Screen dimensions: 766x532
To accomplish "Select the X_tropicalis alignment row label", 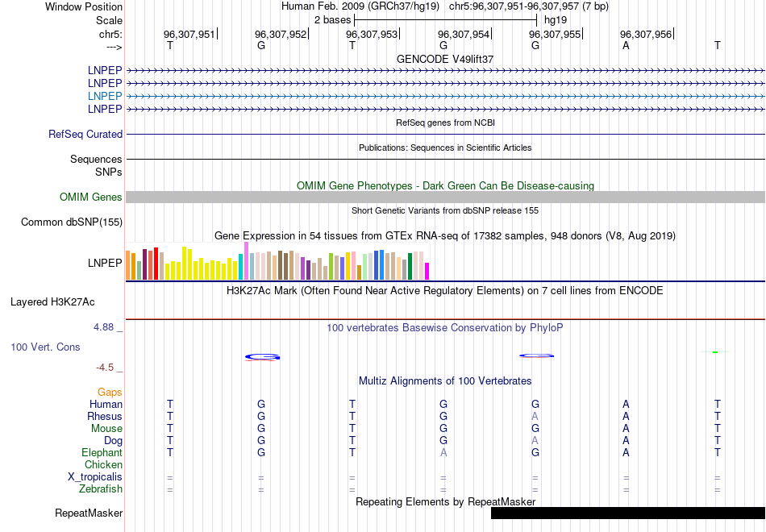I will tap(95, 477).
